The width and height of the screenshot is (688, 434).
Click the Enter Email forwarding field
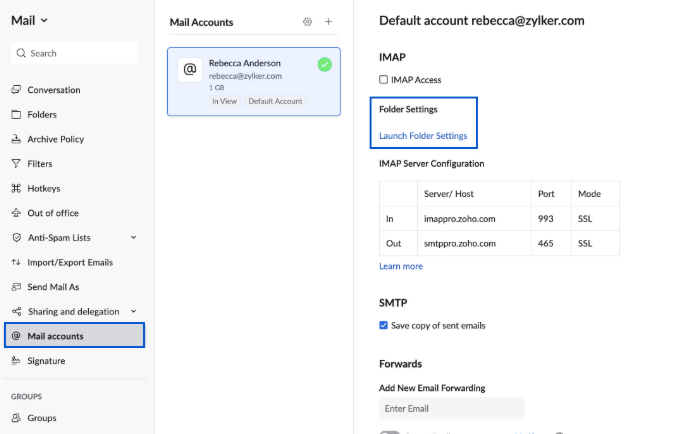452,409
